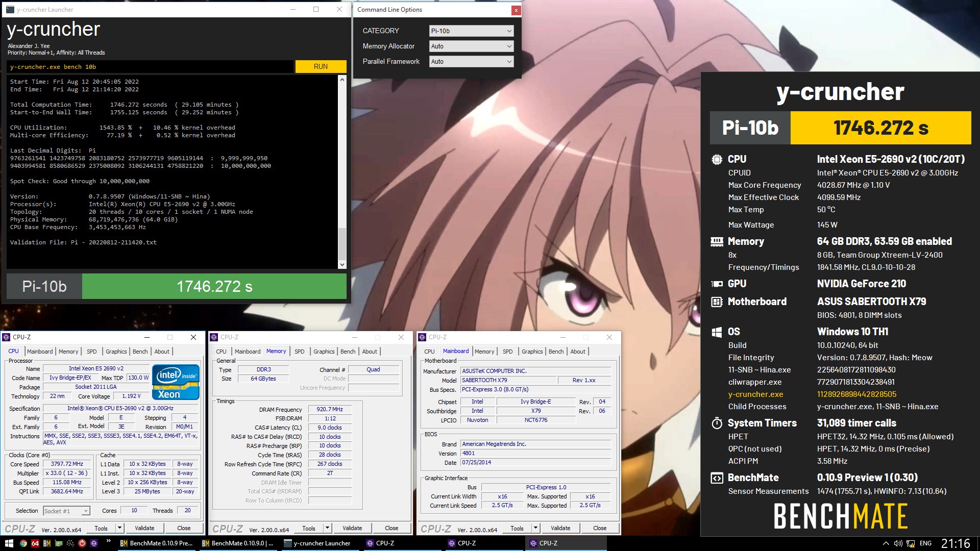This screenshot has width=980, height=551.
Task: Open the clock showing 21:16
Action: click(x=955, y=543)
